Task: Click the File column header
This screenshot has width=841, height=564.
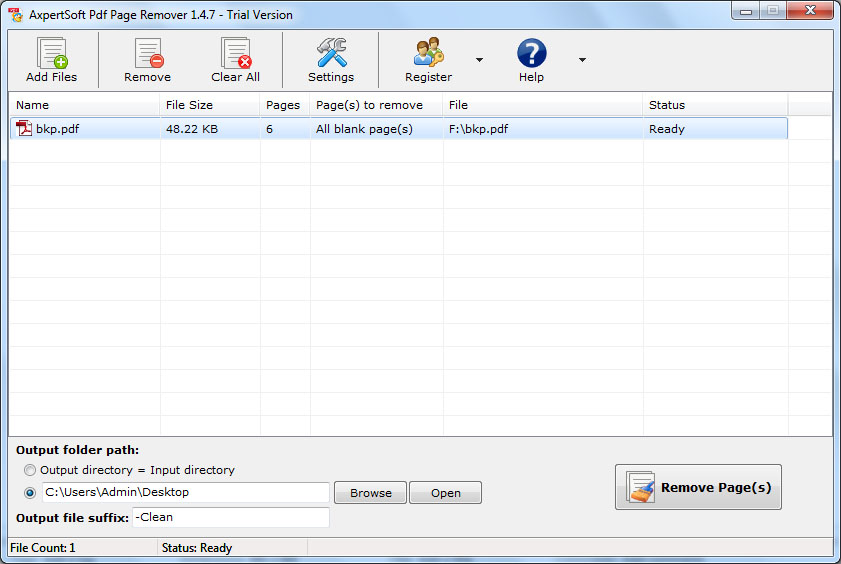Action: point(543,105)
